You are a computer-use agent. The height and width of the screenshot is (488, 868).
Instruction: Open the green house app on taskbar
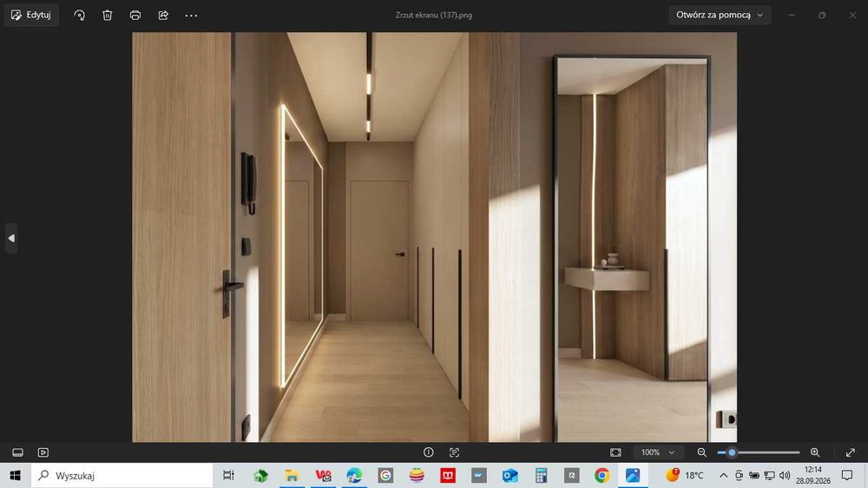pyautogui.click(x=260, y=475)
